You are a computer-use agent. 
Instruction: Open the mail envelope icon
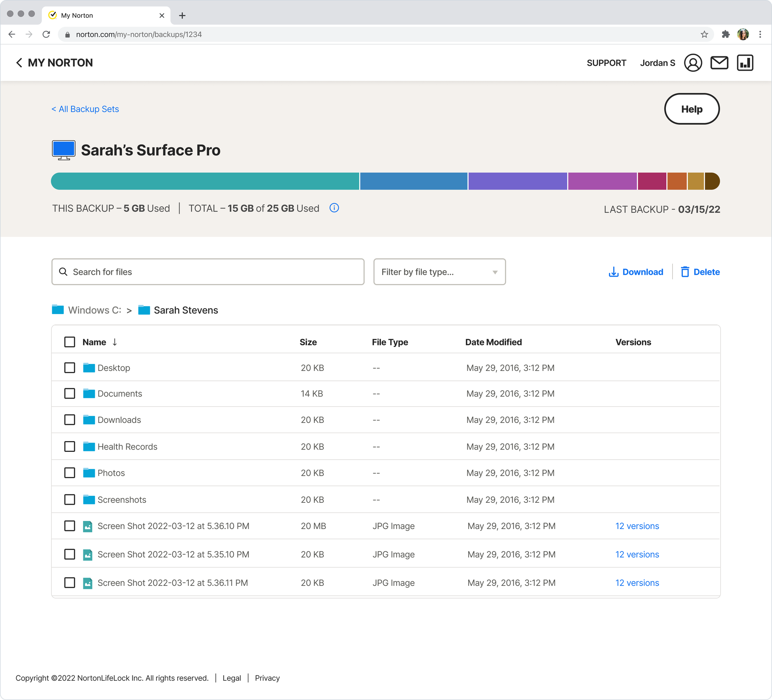(x=720, y=63)
